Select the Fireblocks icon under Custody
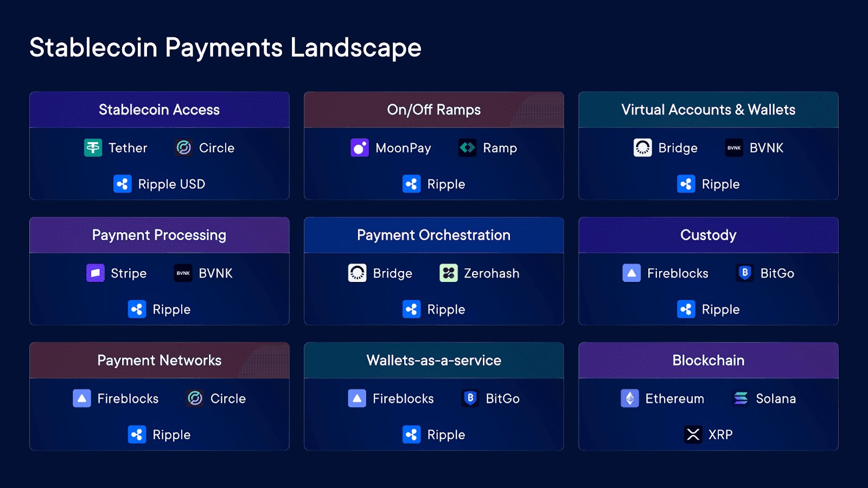This screenshot has width=868, height=488. 631,273
